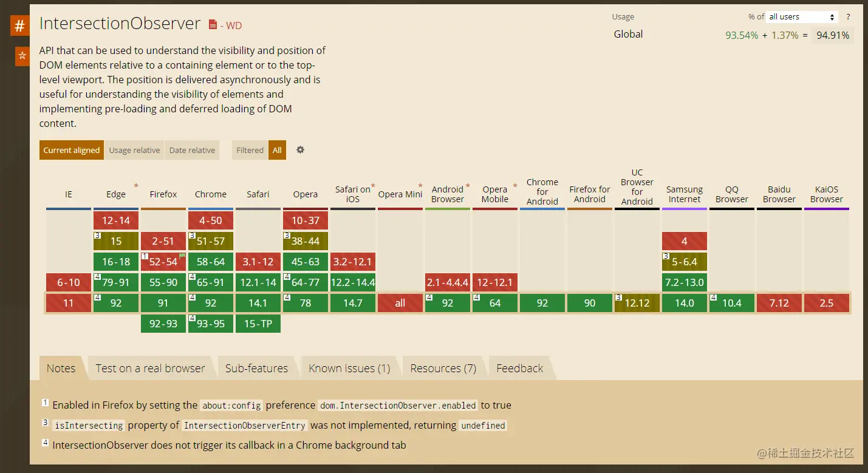Select the Chrome 51-57 cell
The image size is (868, 473).
click(211, 241)
